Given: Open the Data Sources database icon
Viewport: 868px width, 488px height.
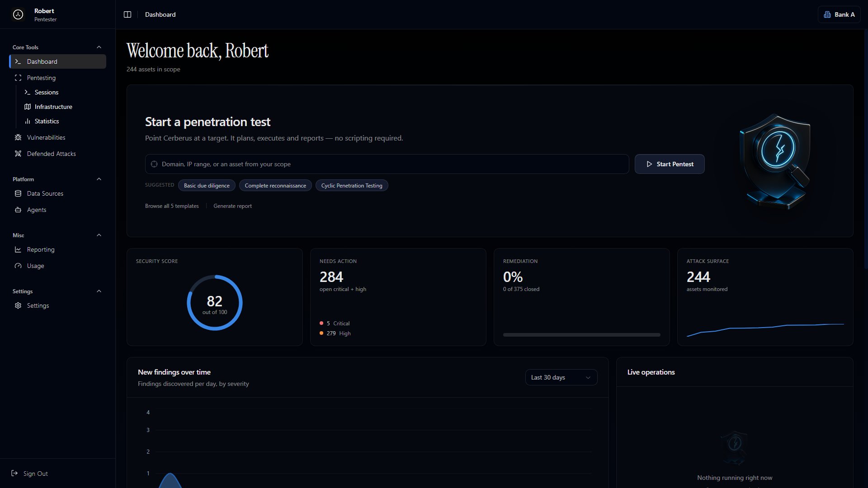Looking at the screenshot, I should [x=18, y=193].
